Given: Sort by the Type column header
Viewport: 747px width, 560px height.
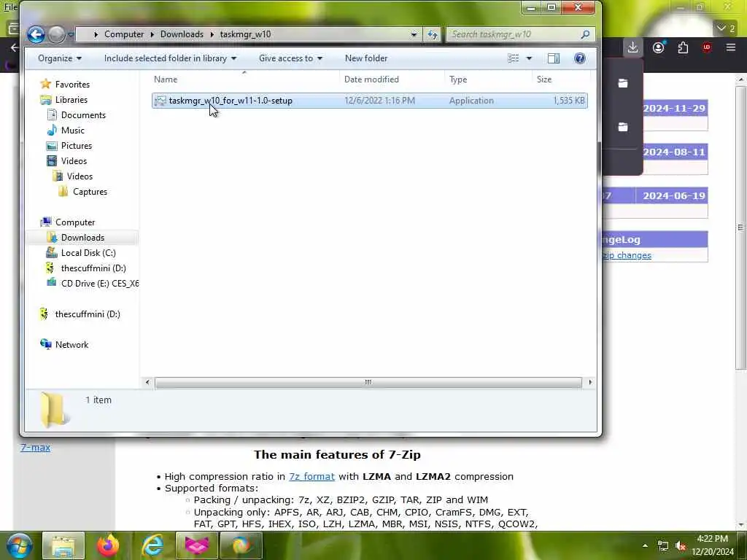Looking at the screenshot, I should 458,79.
